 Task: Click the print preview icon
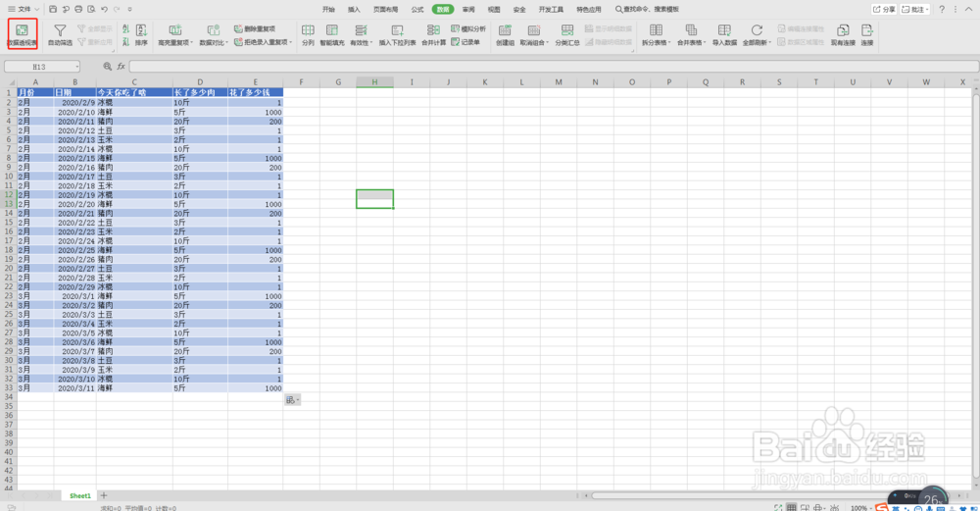pyautogui.click(x=91, y=10)
